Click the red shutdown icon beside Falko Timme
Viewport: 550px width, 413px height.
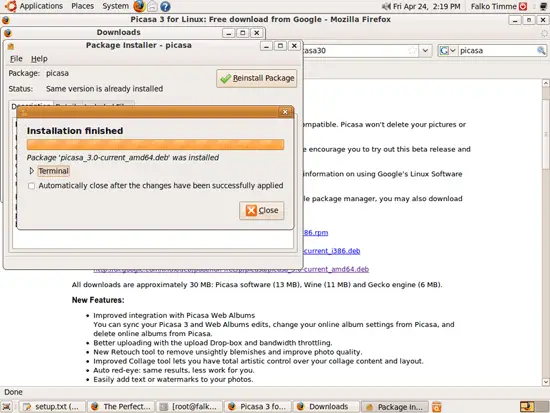pyautogui.click(x=523, y=6)
